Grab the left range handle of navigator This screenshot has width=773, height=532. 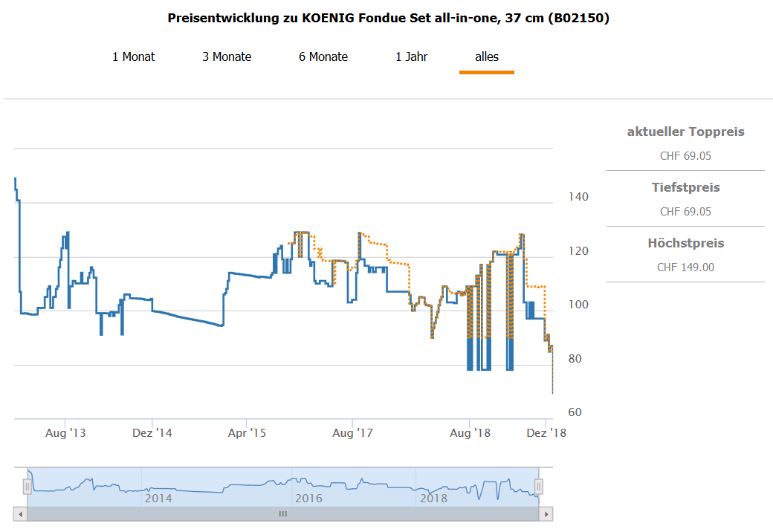pos(27,487)
